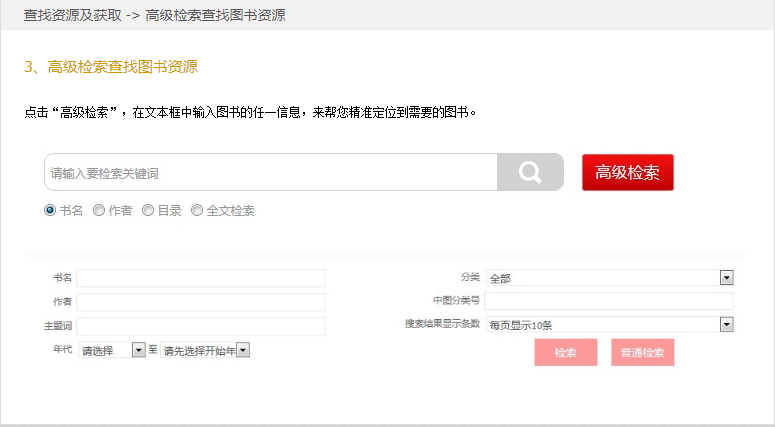Click the orange heading 3、高级检索查找图书资源
The image size is (775, 427).
pos(111,67)
